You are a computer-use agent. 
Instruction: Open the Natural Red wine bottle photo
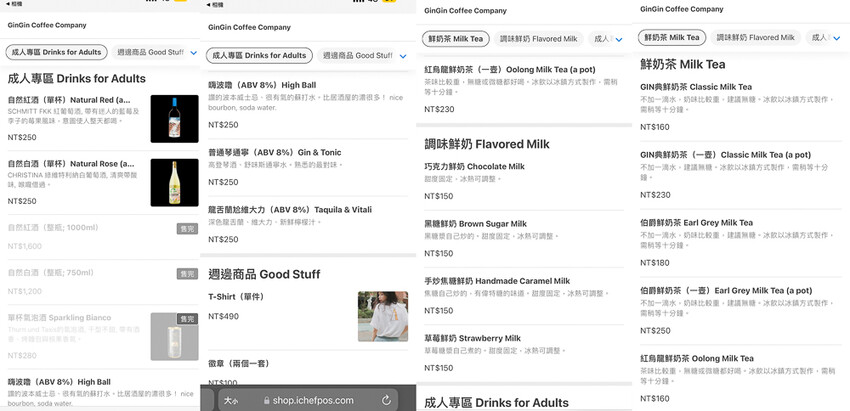[174, 118]
